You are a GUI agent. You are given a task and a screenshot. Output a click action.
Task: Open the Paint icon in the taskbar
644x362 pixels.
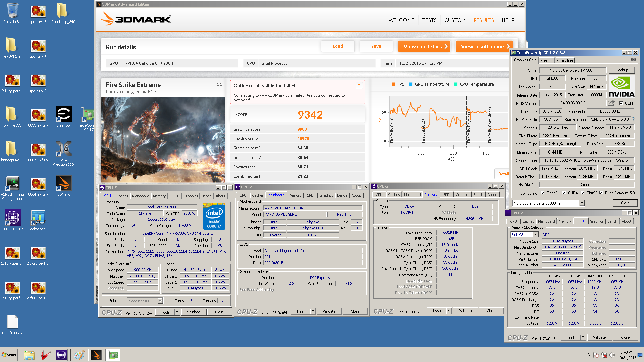[x=79, y=355]
